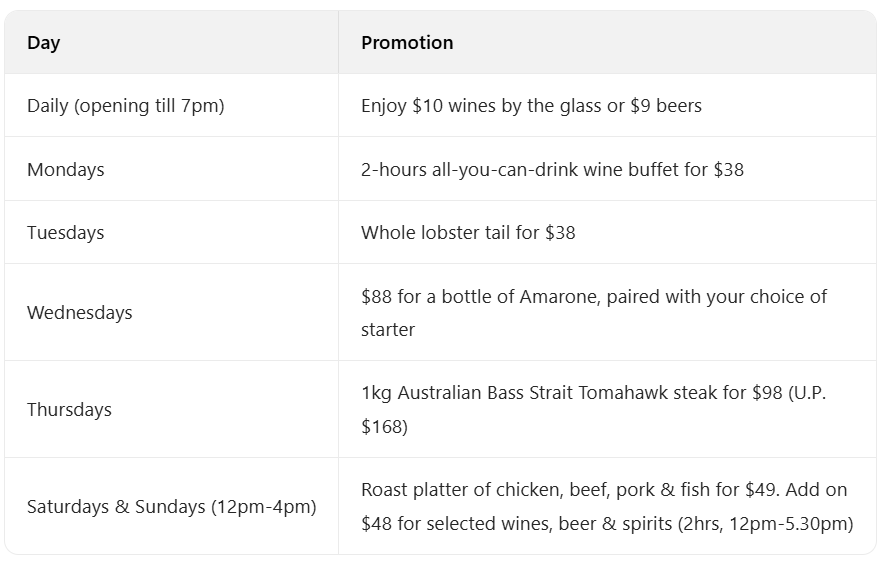This screenshot has height=567, width=893.
Task: Select the "Daily (opening till 7pm)" cell
Action: pyautogui.click(x=126, y=106)
